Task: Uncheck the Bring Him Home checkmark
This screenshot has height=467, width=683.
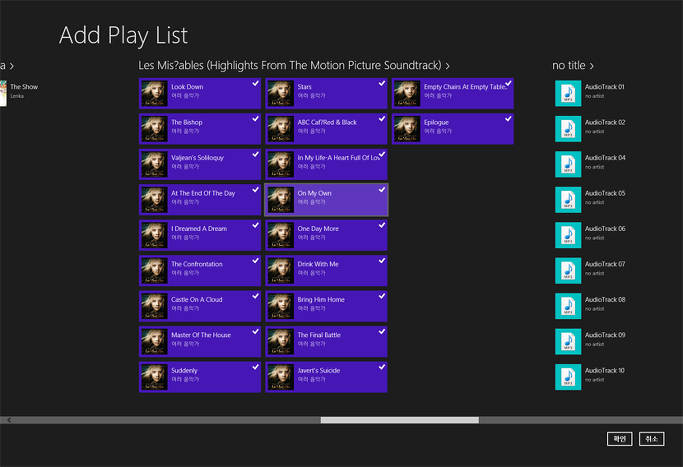Action: [382, 296]
